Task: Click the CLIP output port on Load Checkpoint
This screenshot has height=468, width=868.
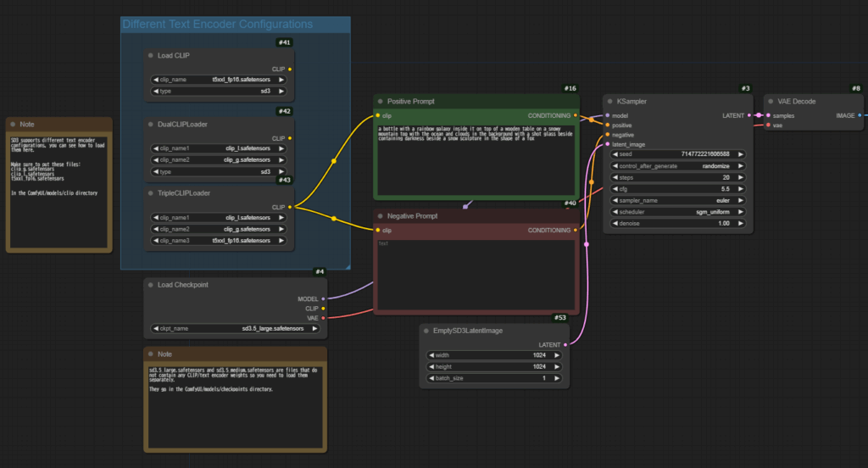Action: (x=323, y=309)
